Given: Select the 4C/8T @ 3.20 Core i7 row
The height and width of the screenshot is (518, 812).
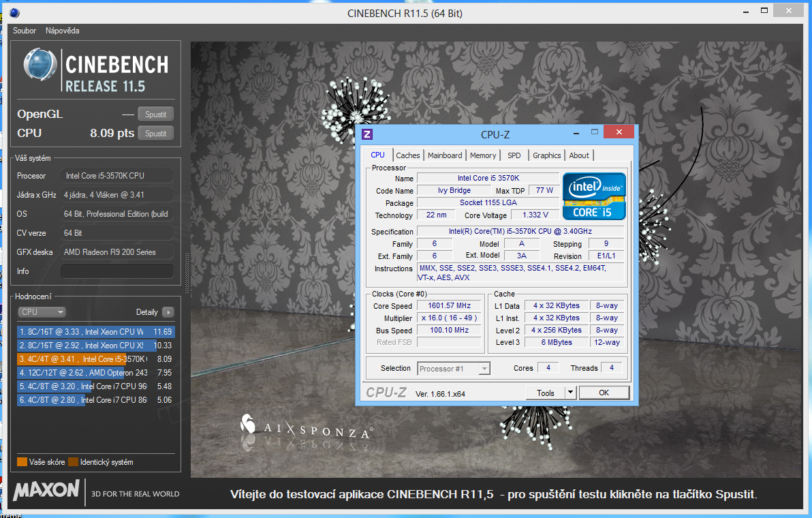Looking at the screenshot, I should [96, 386].
